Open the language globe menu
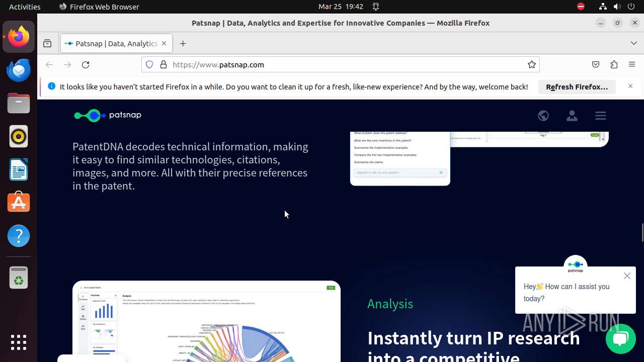Screen dimensions: 644x362 pyautogui.click(x=543, y=116)
